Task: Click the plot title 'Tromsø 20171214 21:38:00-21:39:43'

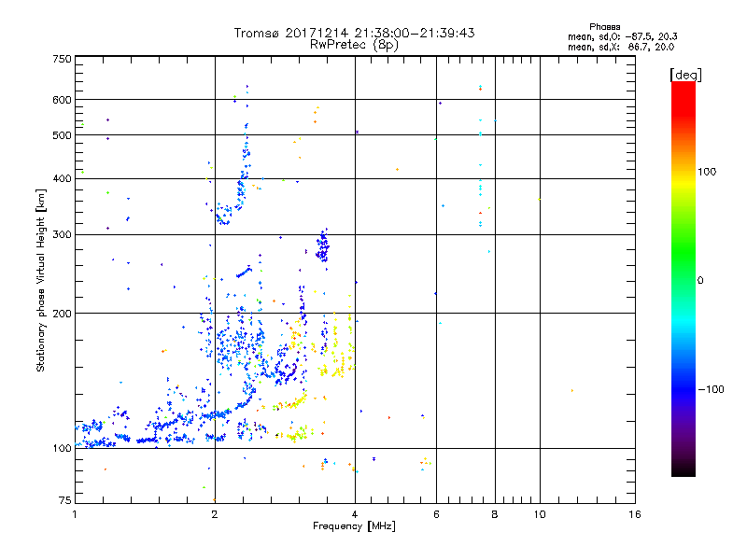Action: [354, 33]
